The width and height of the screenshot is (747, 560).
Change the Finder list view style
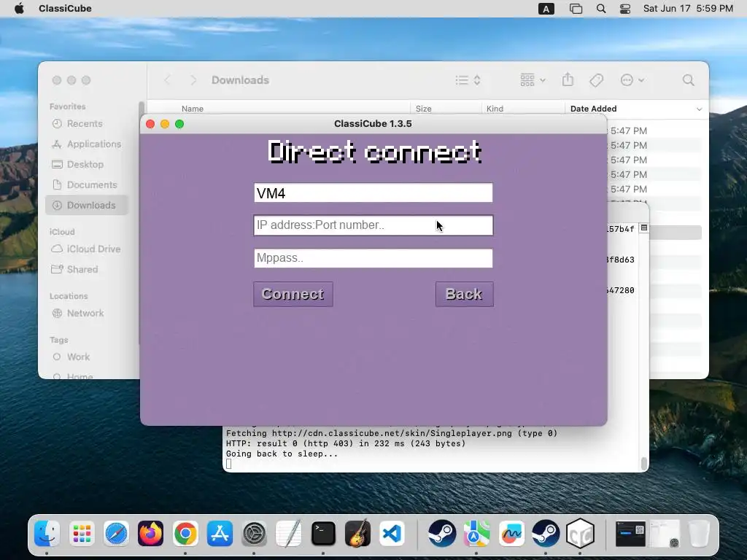pyautogui.click(x=468, y=80)
